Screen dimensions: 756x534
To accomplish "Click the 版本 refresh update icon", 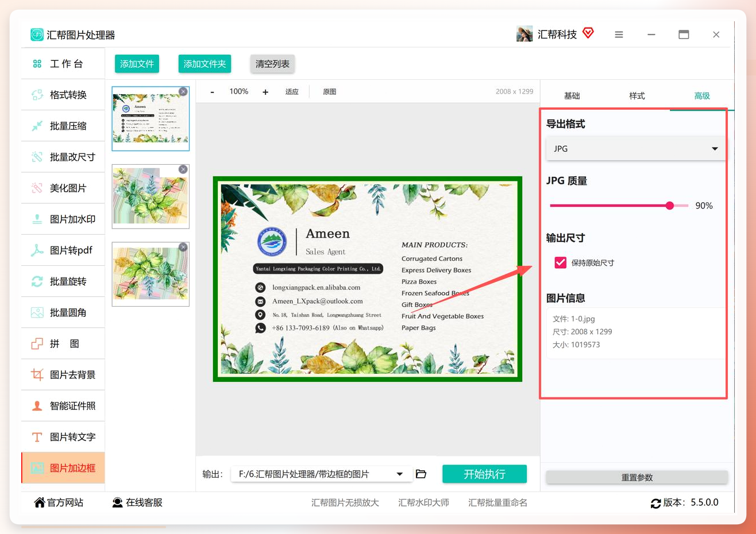I will (x=655, y=503).
